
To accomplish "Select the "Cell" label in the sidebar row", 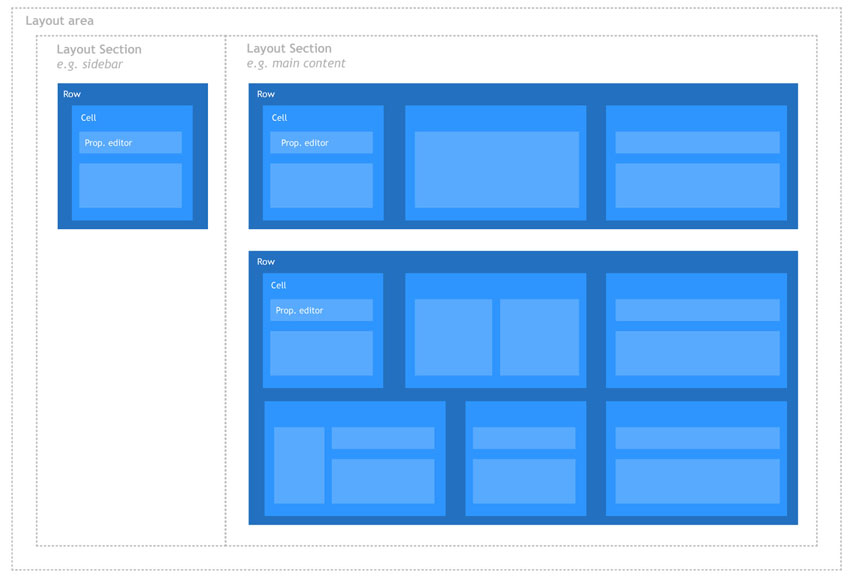I will [x=88, y=118].
